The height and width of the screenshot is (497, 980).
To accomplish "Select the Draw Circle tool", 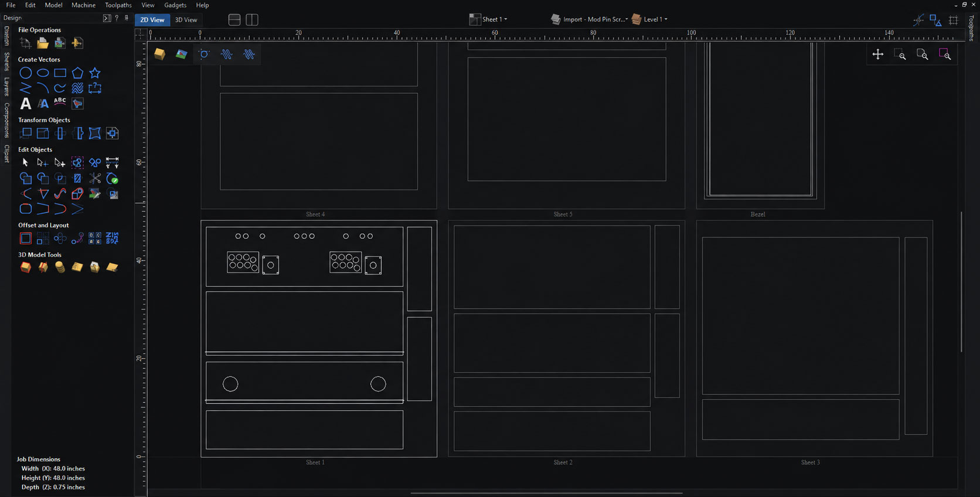I will point(26,73).
